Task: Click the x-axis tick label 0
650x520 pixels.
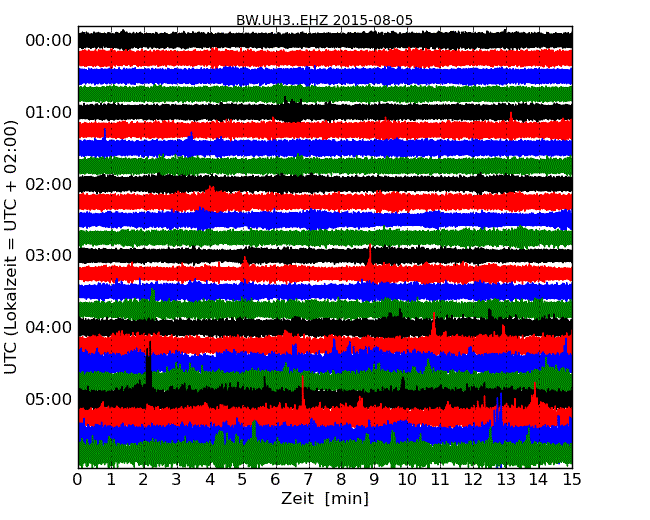Action: (78, 480)
